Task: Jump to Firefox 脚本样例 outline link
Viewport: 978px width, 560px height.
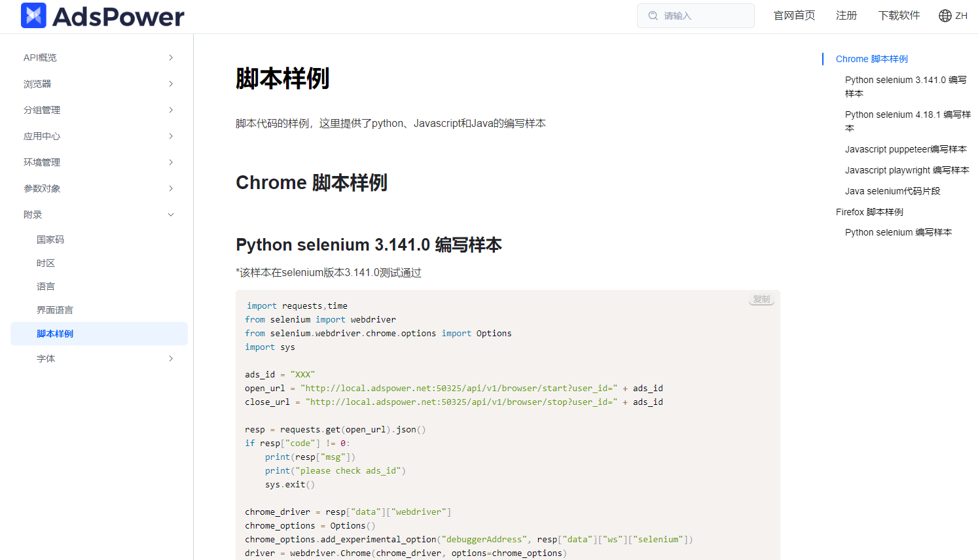Action: (869, 212)
